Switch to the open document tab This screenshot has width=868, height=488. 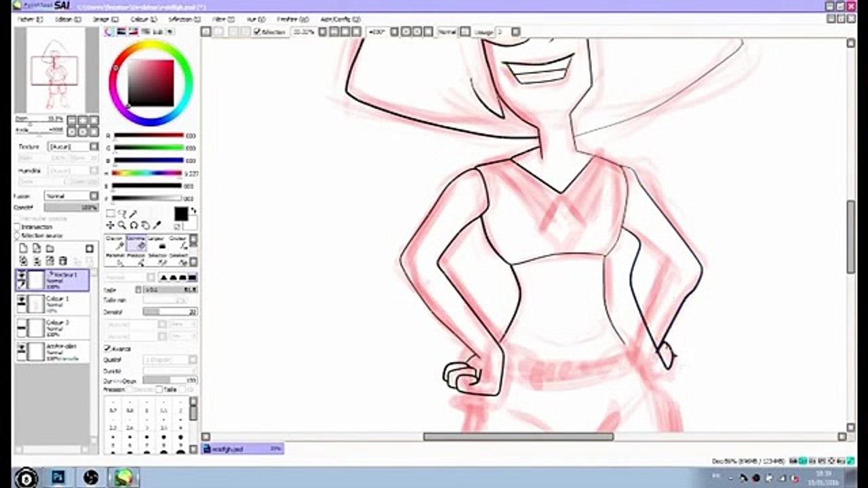pyautogui.click(x=242, y=449)
